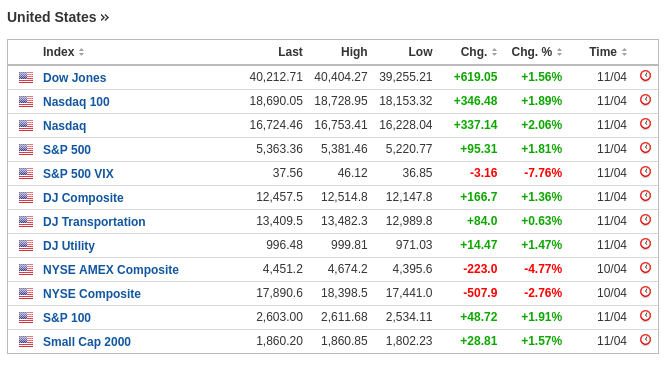This screenshot has width=669, height=370.
Task: Select Dow Jones last value 40,212.71
Action: [x=276, y=77]
